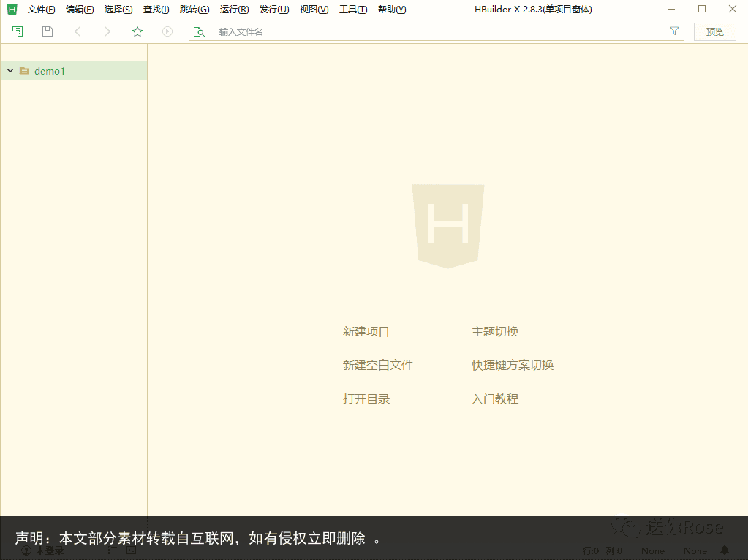
Task: Go forward with the right arrow
Action: point(107,31)
